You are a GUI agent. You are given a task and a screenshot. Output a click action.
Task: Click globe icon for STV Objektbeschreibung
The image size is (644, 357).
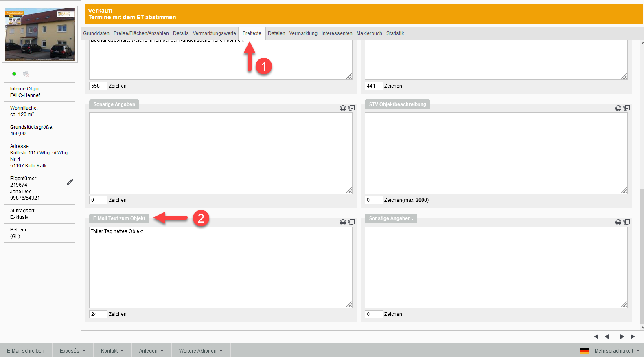[618, 108]
